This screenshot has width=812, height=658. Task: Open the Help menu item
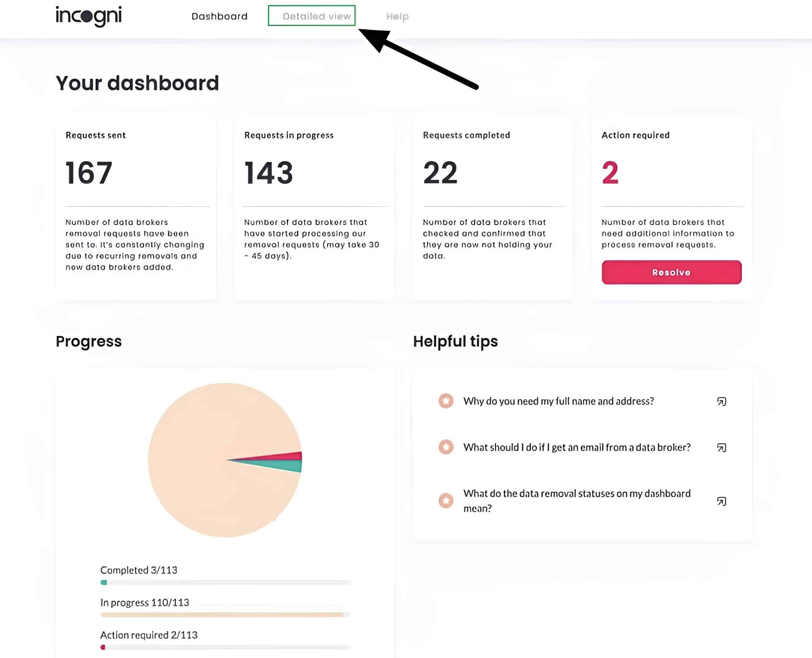tap(398, 16)
